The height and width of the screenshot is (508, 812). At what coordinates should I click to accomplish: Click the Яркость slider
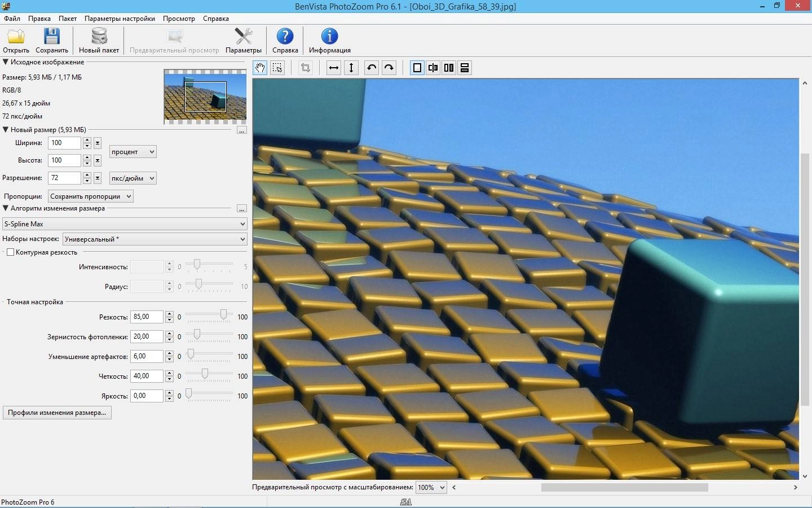[x=209, y=394]
